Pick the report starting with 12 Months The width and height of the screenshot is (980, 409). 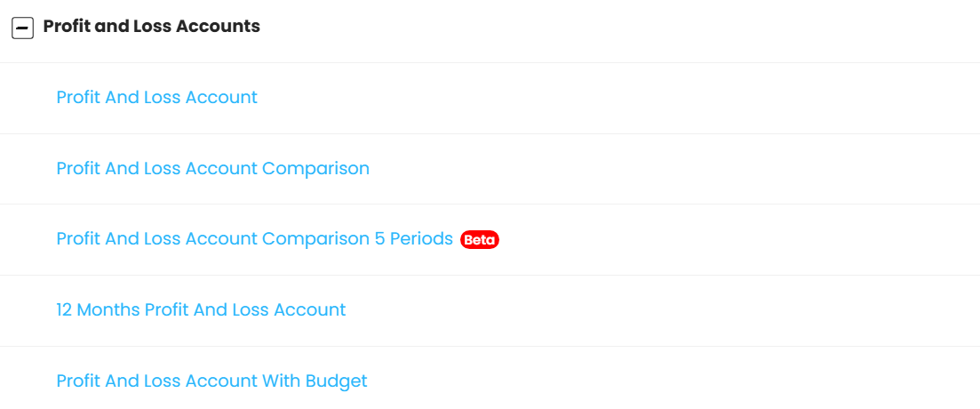click(x=201, y=310)
